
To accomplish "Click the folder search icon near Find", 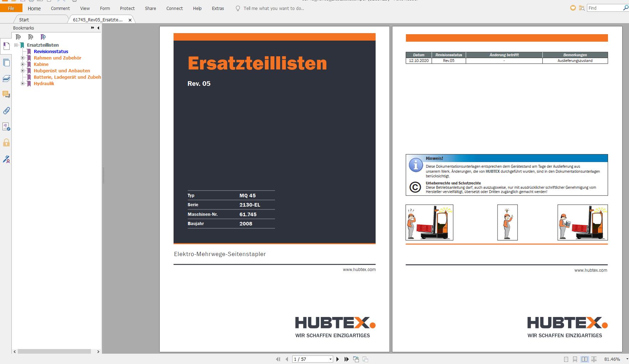I will 582,8.
